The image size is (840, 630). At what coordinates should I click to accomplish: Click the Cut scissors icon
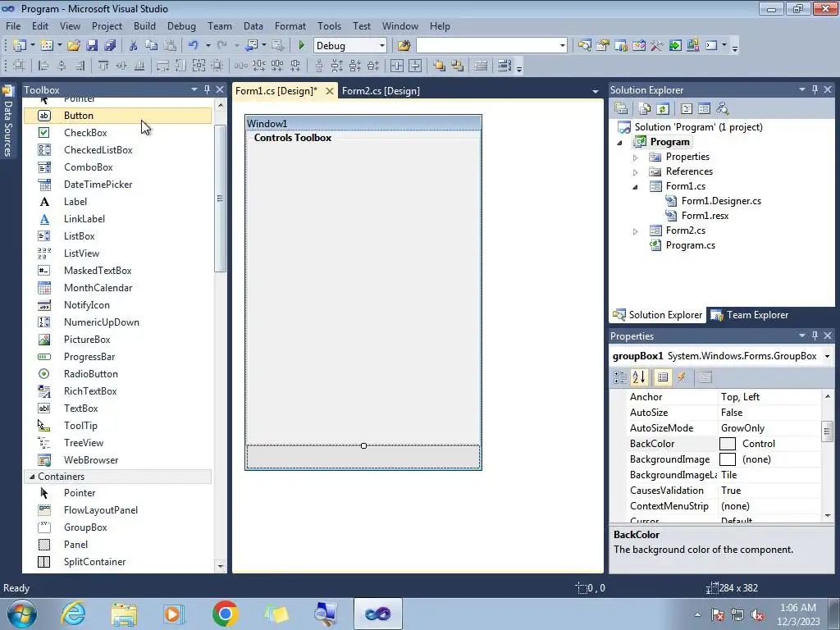coord(134,46)
